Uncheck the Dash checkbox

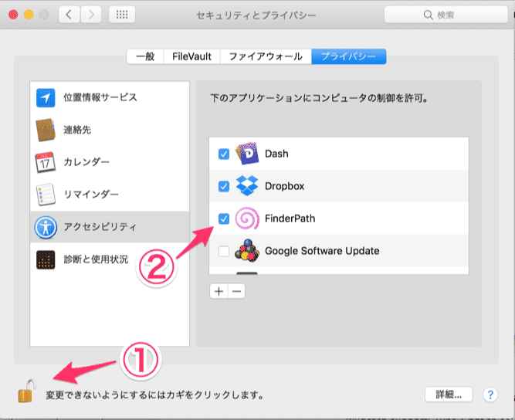[224, 154]
